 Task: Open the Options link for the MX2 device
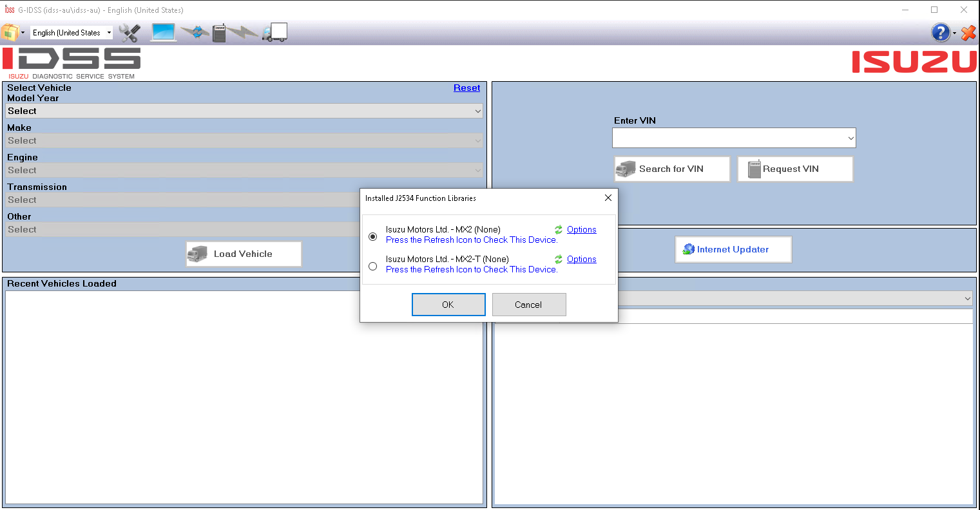coord(582,230)
